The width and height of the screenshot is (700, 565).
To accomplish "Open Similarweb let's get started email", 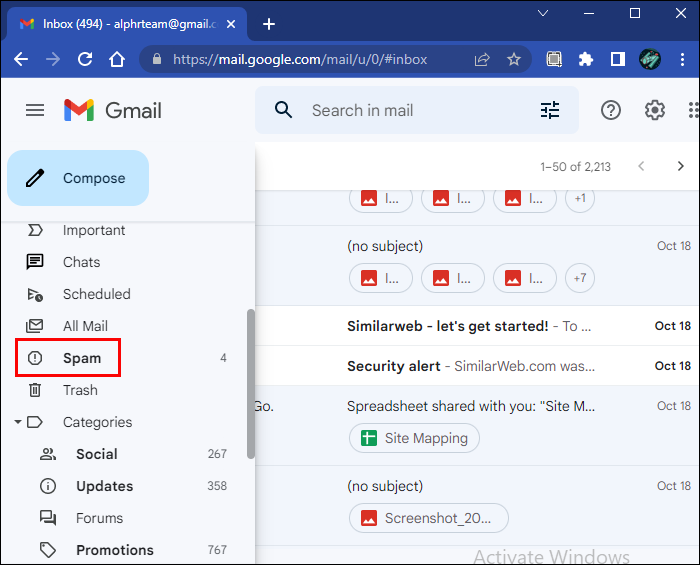I will [x=476, y=326].
